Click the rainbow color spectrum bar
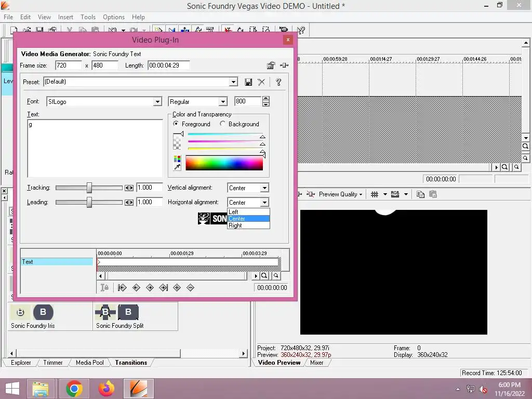The image size is (532, 399). [x=224, y=163]
